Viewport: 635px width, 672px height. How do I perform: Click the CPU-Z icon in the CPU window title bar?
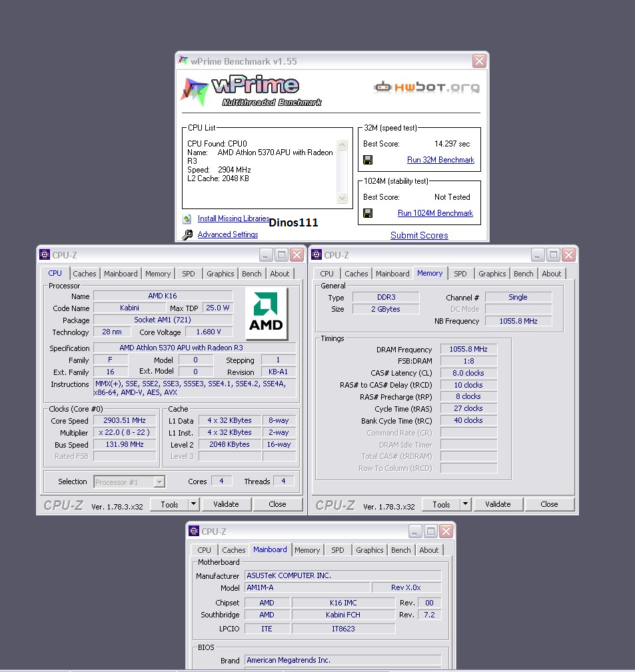click(45, 254)
